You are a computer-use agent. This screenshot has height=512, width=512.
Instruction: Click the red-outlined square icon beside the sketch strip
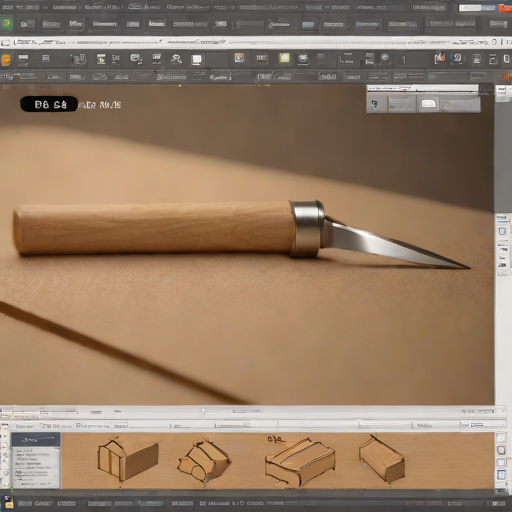point(501,450)
